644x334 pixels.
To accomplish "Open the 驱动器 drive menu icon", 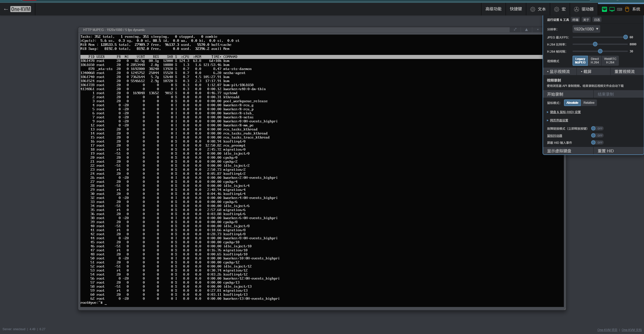I will click(x=576, y=9).
